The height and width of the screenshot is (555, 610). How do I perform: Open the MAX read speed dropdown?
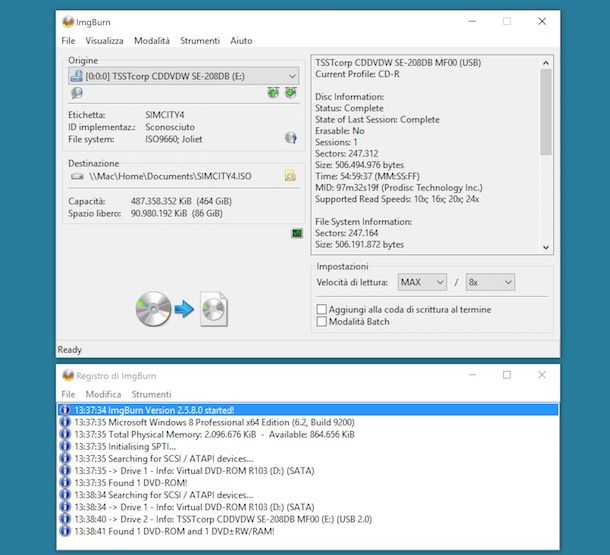click(422, 282)
